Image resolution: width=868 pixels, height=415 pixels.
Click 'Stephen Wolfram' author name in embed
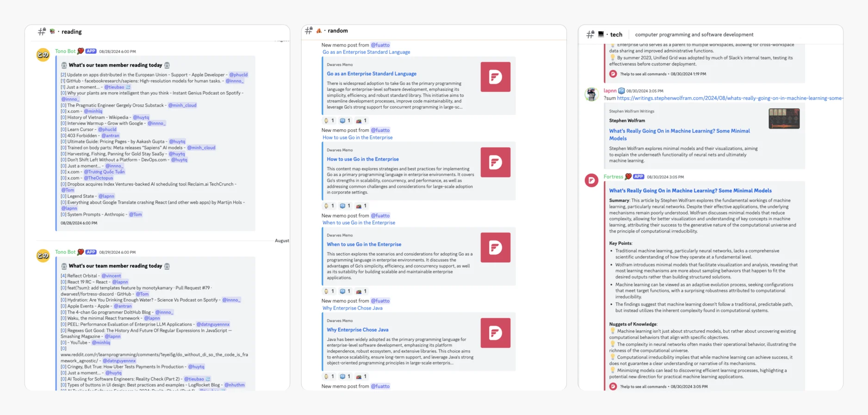click(627, 120)
